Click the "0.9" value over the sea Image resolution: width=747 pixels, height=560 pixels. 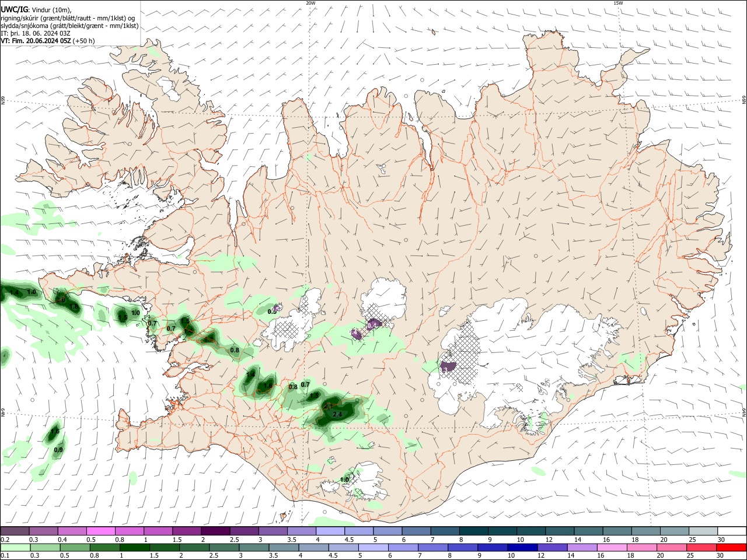58,450
